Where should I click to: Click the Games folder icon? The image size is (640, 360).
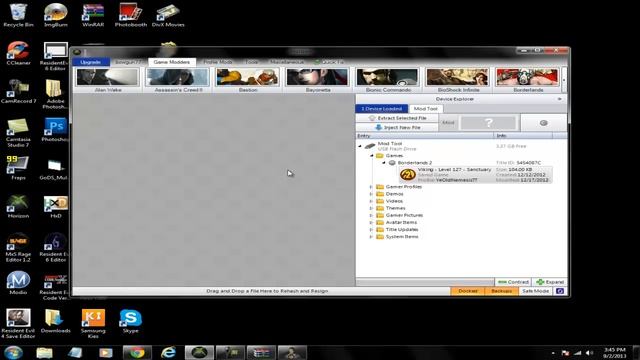[x=380, y=156]
